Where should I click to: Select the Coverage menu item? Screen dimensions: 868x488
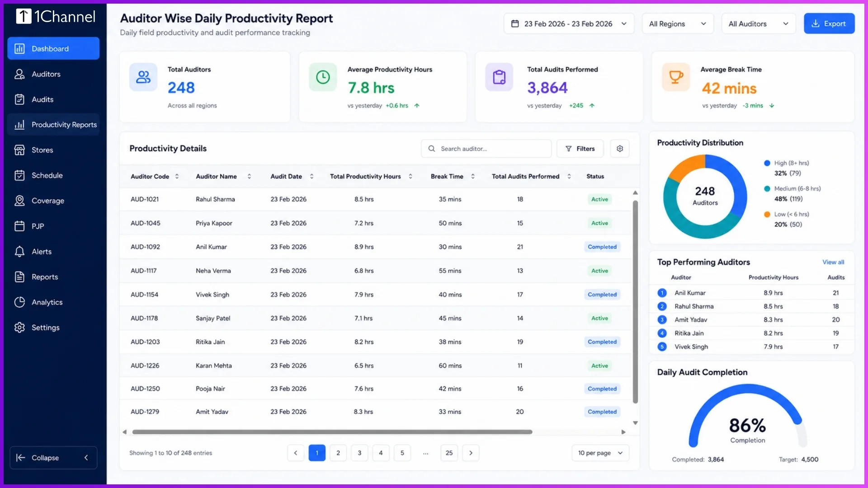tap(53, 201)
